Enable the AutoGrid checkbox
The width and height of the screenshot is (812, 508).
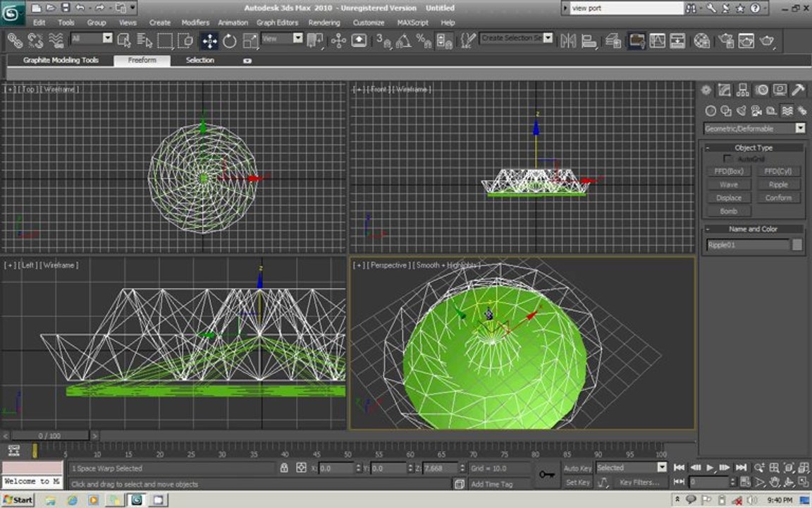[727, 159]
